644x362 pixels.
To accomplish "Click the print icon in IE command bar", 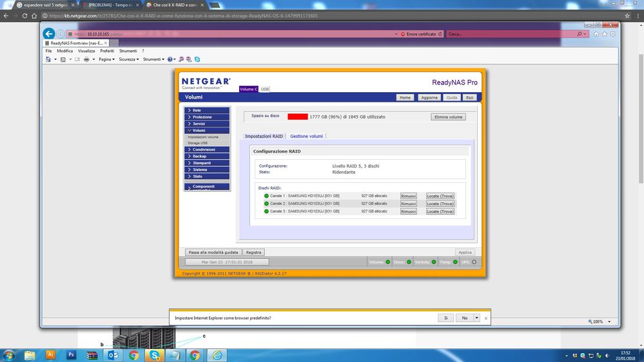I will point(86,59).
